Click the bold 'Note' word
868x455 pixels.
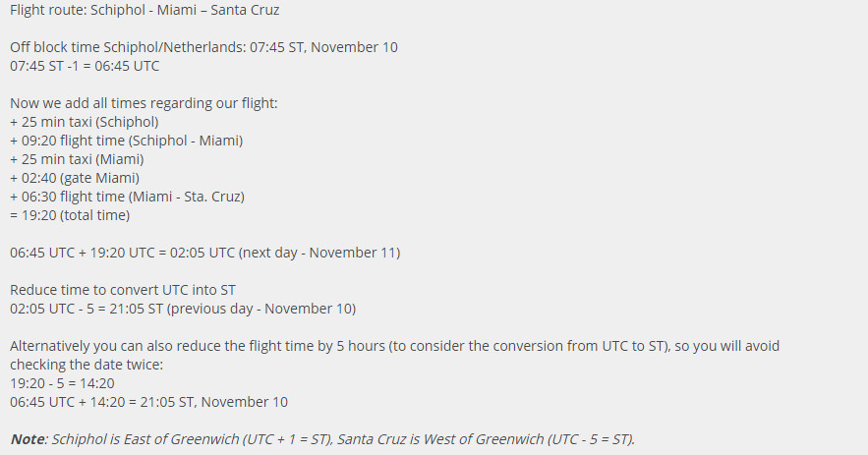(x=28, y=439)
